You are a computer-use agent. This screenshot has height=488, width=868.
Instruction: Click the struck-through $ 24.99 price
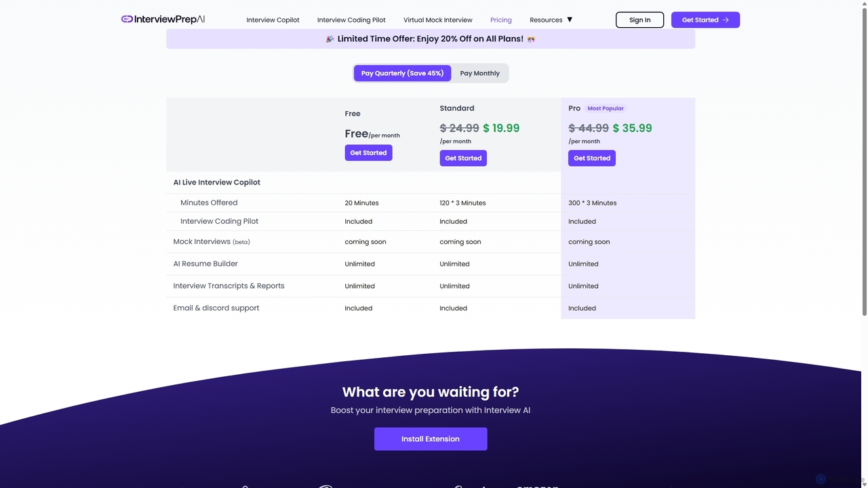click(x=459, y=128)
